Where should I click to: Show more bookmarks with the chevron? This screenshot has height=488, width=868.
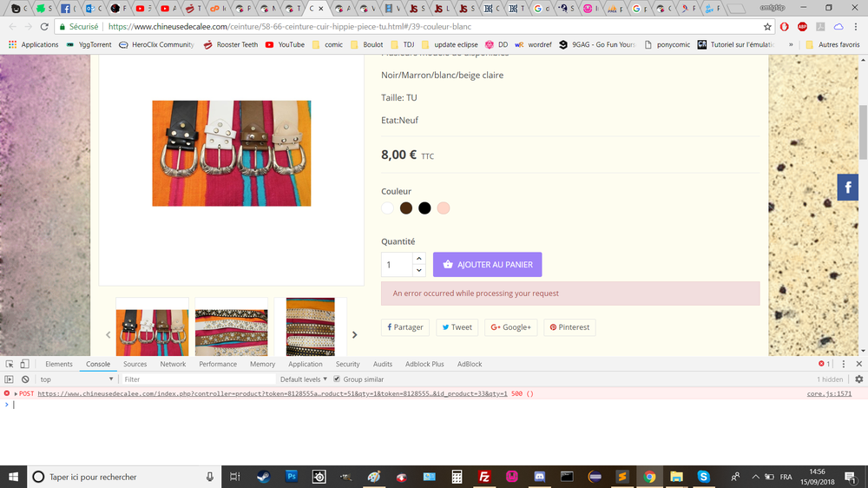pyautogui.click(x=791, y=44)
